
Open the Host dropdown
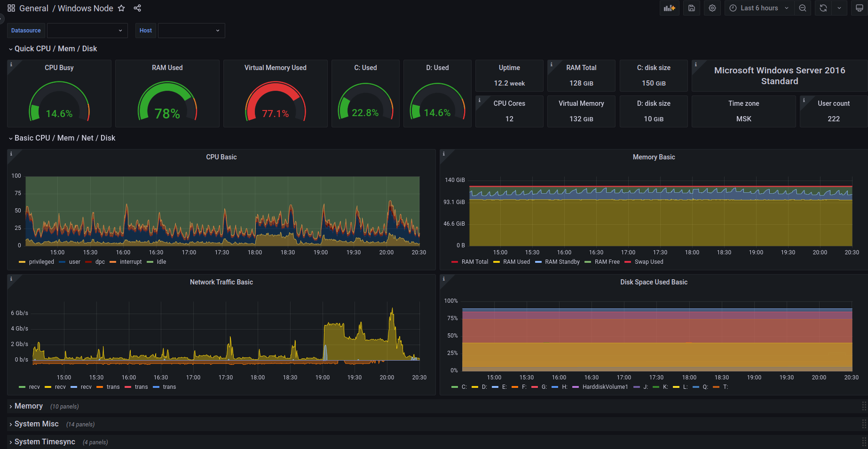tap(191, 31)
